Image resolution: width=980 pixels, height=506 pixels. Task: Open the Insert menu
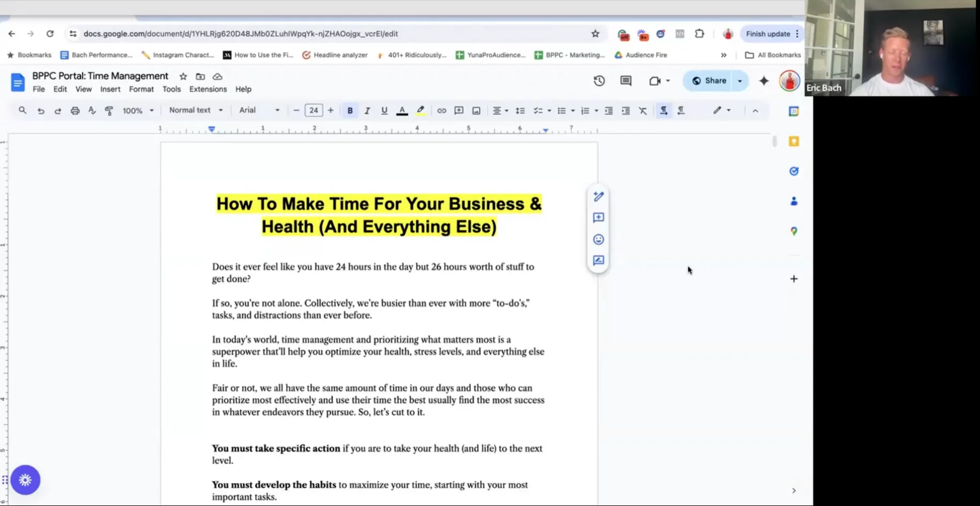pos(110,89)
